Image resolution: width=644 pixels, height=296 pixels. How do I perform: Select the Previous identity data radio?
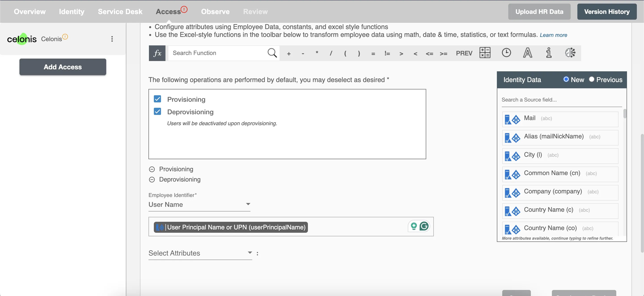(x=591, y=79)
